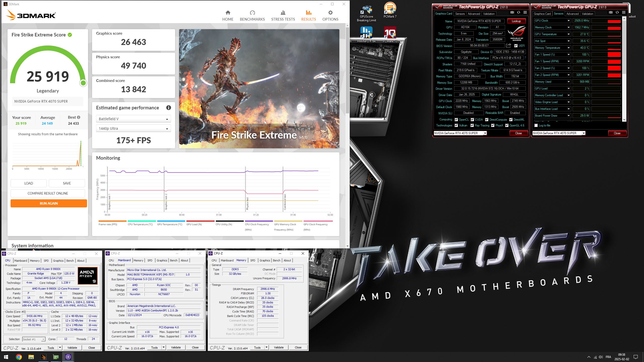Screen dimensions: 644x362
Task: Click Validate in third CPU-Z window
Action: (x=278, y=347)
